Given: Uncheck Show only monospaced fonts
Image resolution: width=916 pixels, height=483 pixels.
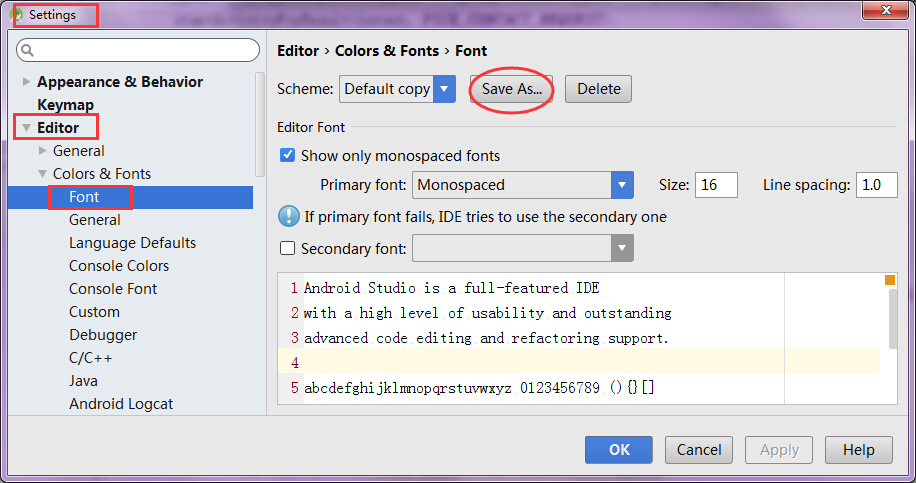Looking at the screenshot, I should [288, 156].
